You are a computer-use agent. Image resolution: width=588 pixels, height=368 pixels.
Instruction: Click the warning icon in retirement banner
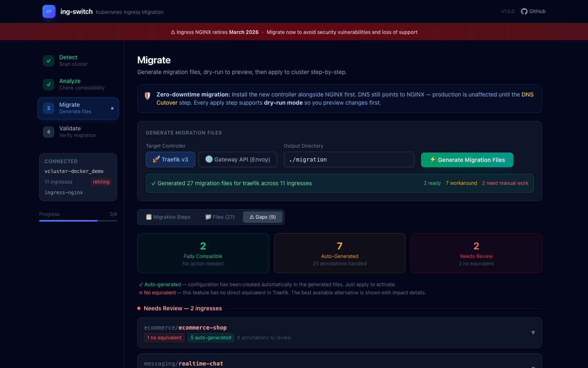[173, 32]
